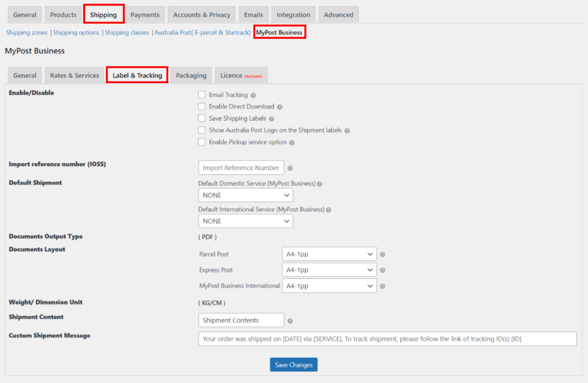Viewport: 588px width, 383px height.
Task: Click help icon beside Parcel Post layout
Action: tap(382, 254)
